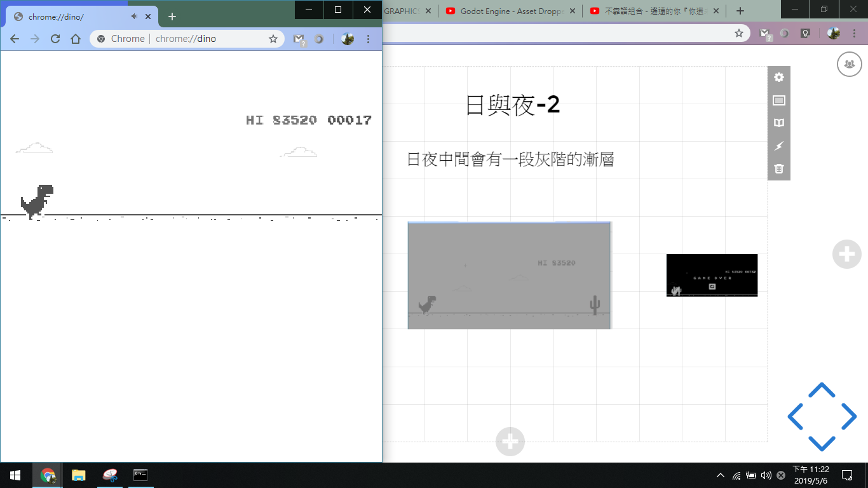Open card settings gear icon
Viewport: 868px width, 488px height.
coord(779,78)
